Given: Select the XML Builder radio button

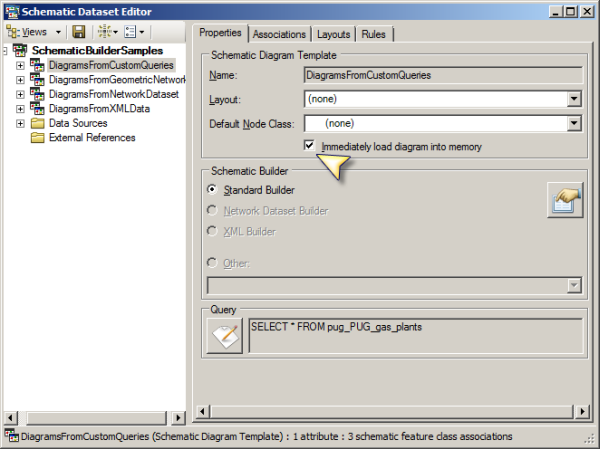Looking at the screenshot, I should pyautogui.click(x=212, y=231).
